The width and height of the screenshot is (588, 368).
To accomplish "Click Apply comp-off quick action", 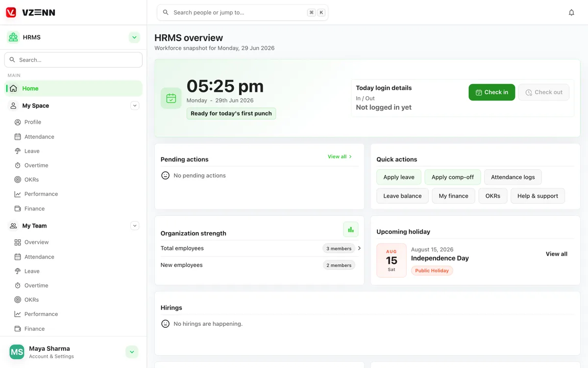I will tap(453, 177).
